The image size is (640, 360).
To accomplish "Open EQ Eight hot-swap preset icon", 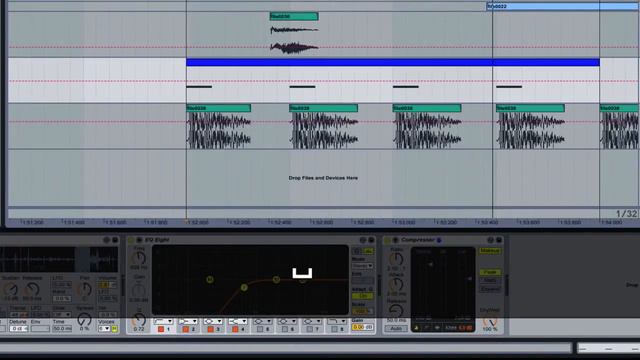I will (x=363, y=240).
